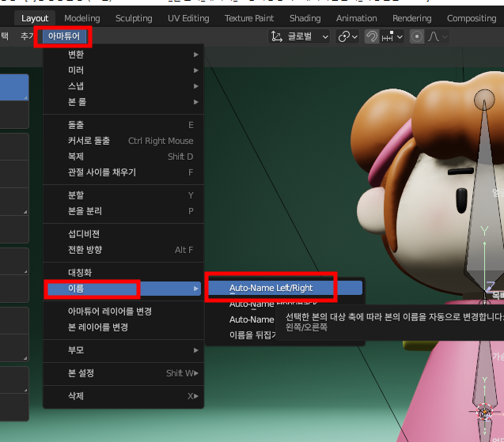Expand the 본 롤 submenu
Viewport: 504px width, 442px height.
[123, 102]
